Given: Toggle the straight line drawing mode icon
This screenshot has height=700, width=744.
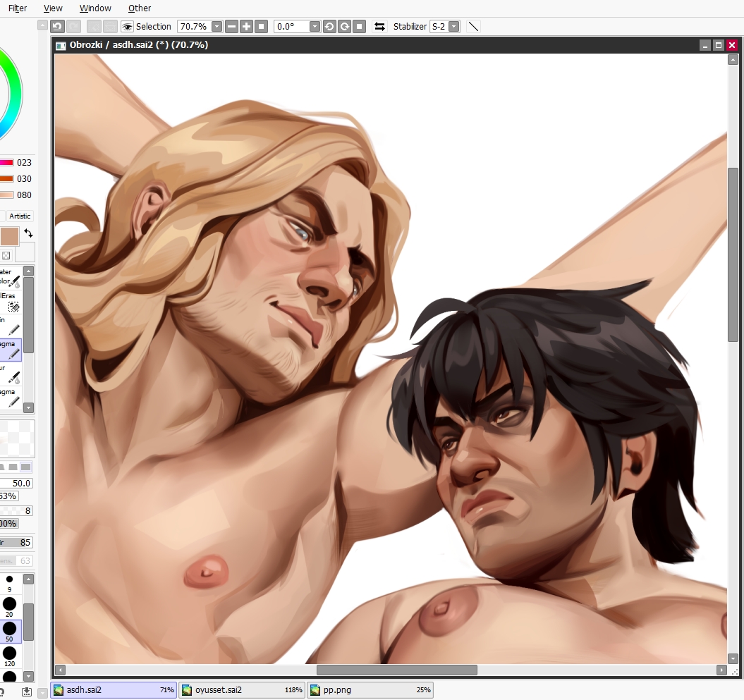Looking at the screenshot, I should 473,26.
